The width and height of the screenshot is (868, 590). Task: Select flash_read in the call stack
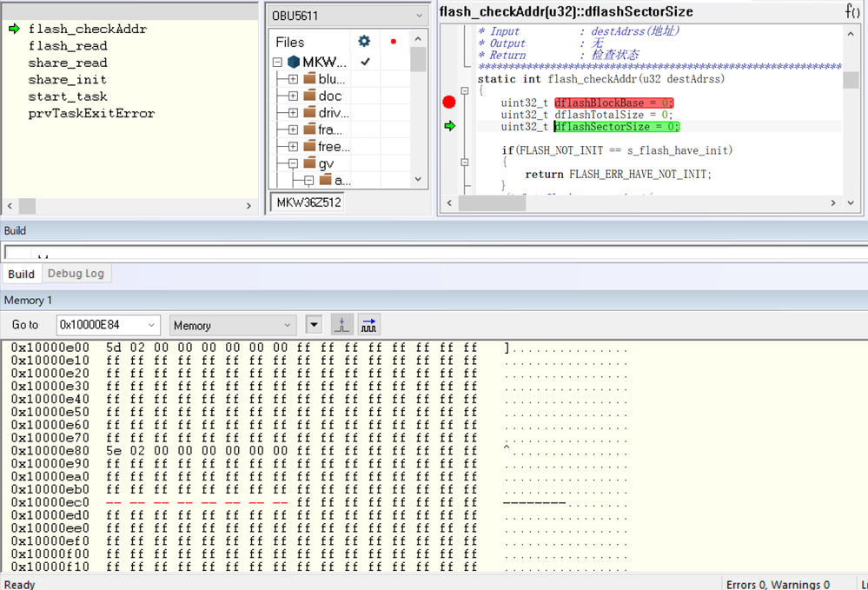pyautogui.click(x=68, y=45)
